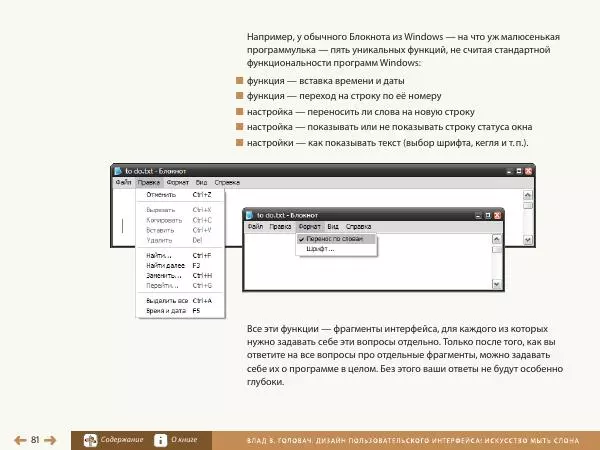Viewport: 600px width, 450px height.
Task: Click scroll down arrow in back window
Action: click(x=528, y=240)
